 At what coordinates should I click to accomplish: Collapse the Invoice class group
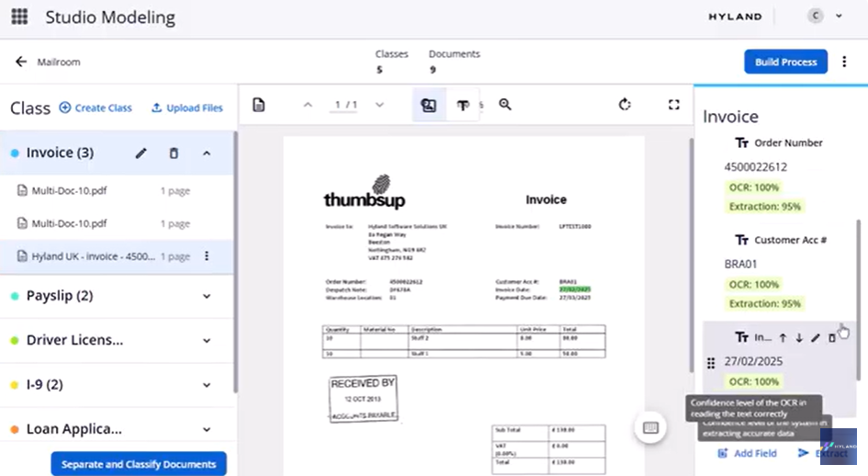pyautogui.click(x=207, y=153)
